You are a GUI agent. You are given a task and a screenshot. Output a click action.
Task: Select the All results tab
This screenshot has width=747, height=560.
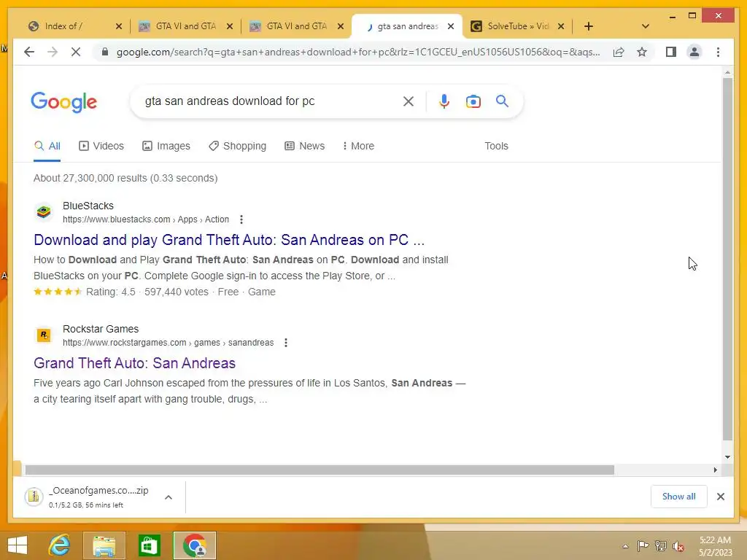pyautogui.click(x=47, y=146)
